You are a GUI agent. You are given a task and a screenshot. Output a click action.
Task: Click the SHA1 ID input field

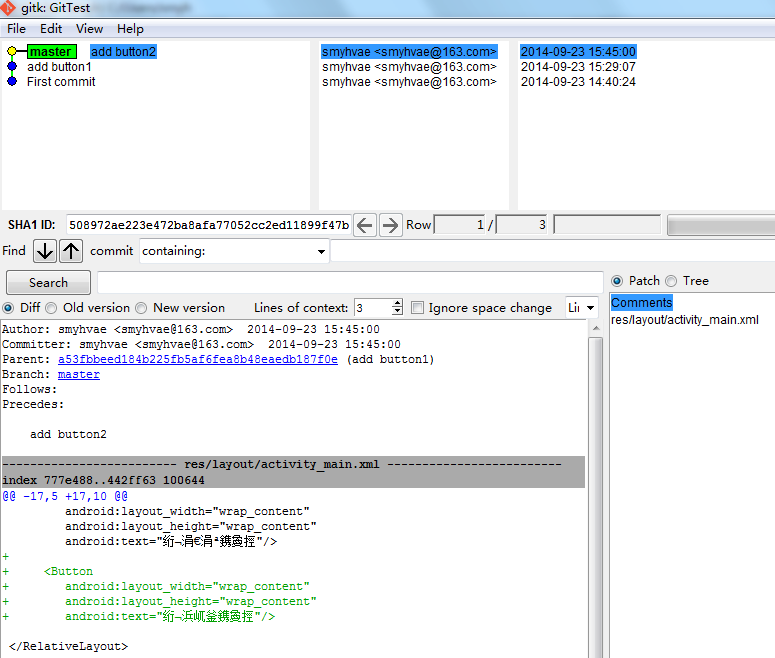click(x=209, y=225)
